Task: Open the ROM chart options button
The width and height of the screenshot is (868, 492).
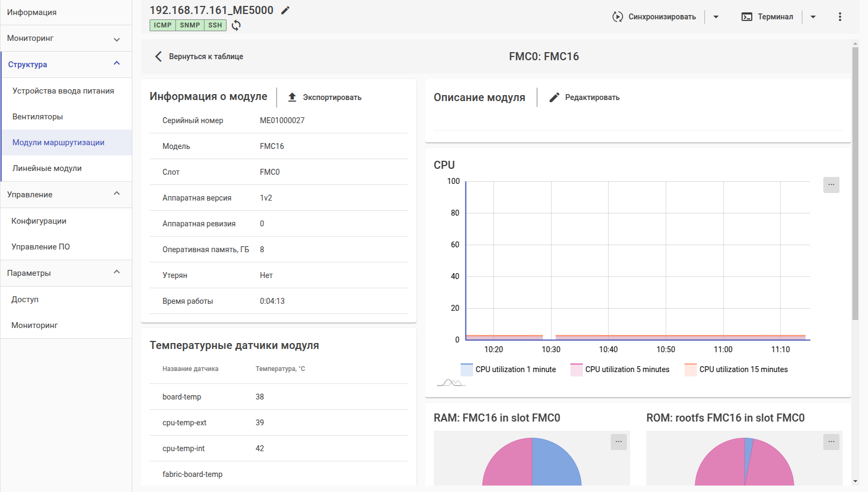Action: (x=831, y=441)
